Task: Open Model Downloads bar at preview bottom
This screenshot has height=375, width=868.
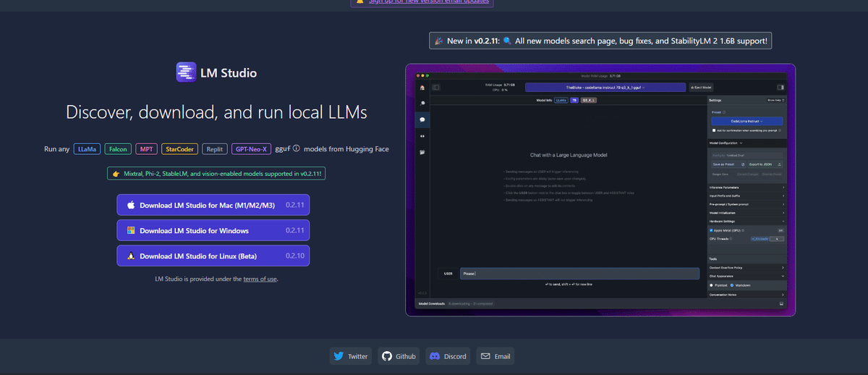Action: [600, 304]
